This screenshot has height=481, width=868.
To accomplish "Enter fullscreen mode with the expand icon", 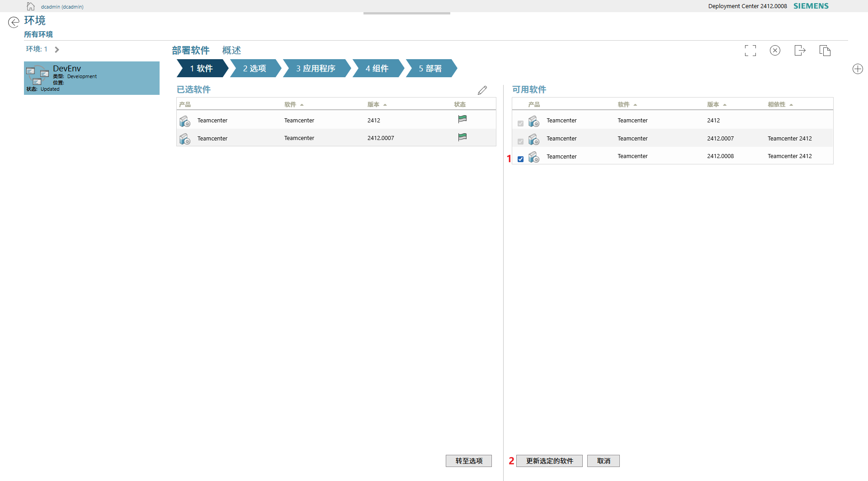I will pos(750,50).
